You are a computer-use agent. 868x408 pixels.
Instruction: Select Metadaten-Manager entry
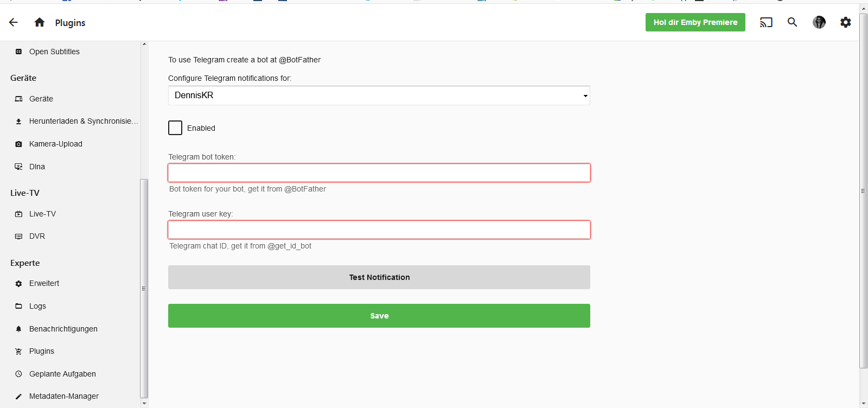coord(64,396)
